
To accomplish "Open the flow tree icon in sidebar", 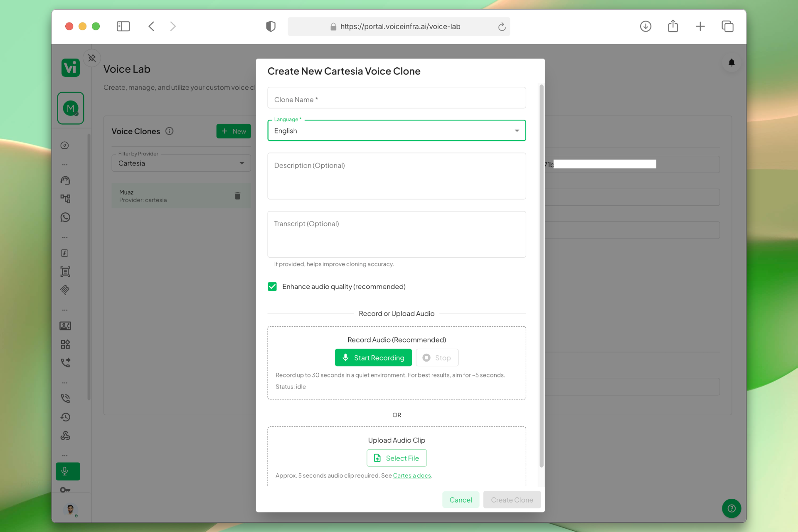I will pyautogui.click(x=65, y=199).
